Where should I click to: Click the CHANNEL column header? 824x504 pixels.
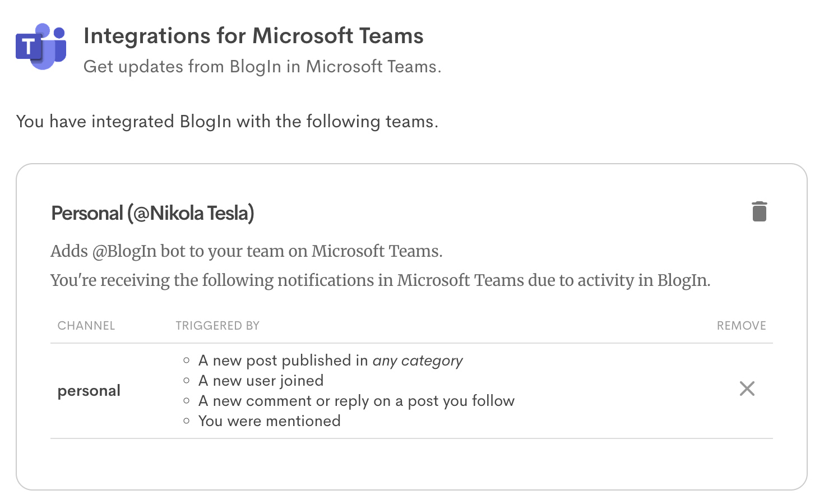point(86,326)
